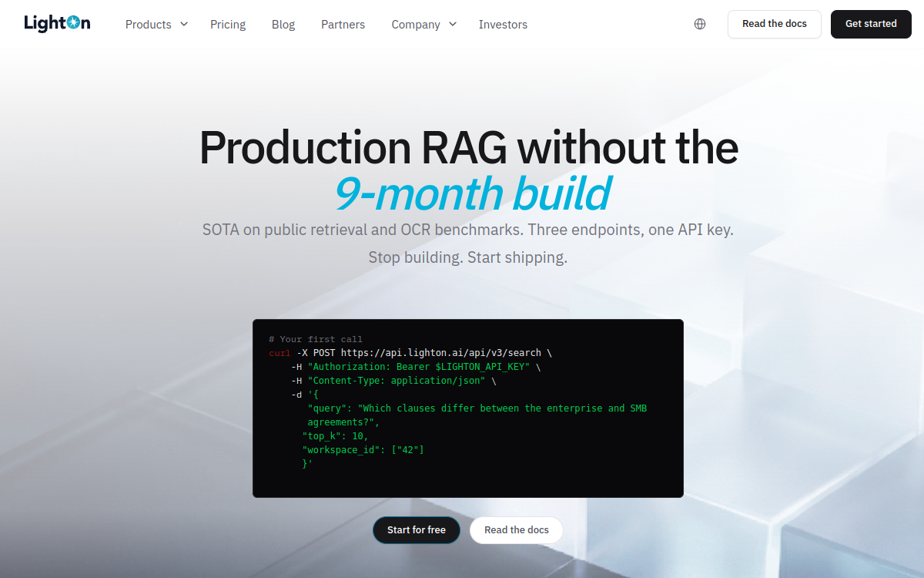924x578 pixels.
Task: Click the "top_k": 10 line
Action: point(335,436)
